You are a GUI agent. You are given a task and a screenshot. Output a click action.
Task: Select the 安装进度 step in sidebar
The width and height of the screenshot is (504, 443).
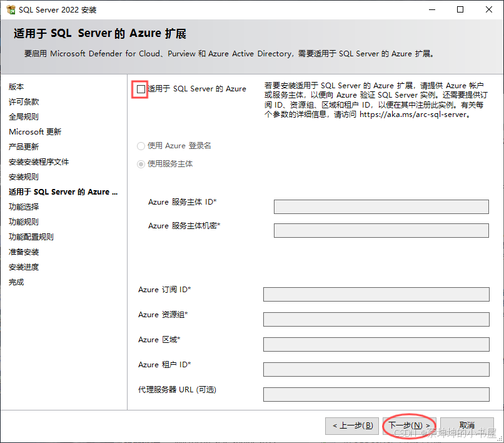click(x=24, y=267)
